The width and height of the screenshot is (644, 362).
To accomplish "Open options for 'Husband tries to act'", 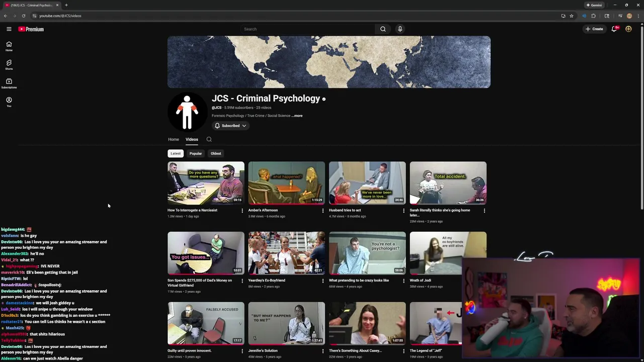I will click(404, 211).
